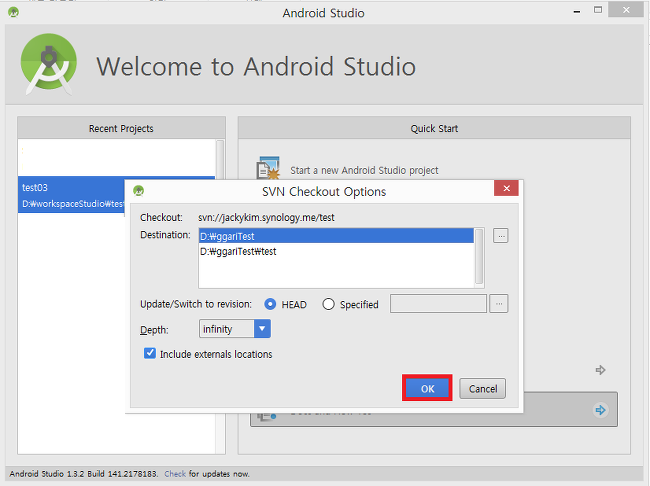Open test03 recent project
The height and width of the screenshot is (486, 650).
[73, 195]
